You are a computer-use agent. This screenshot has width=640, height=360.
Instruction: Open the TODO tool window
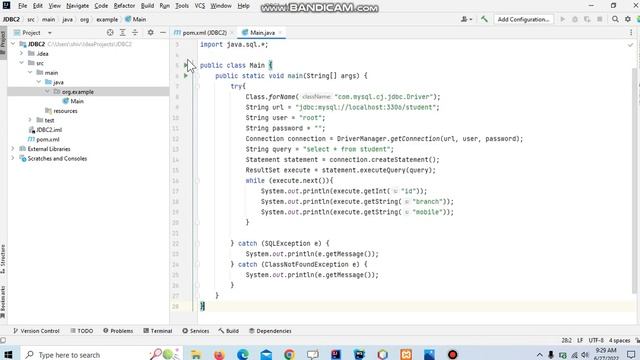pos(82,331)
